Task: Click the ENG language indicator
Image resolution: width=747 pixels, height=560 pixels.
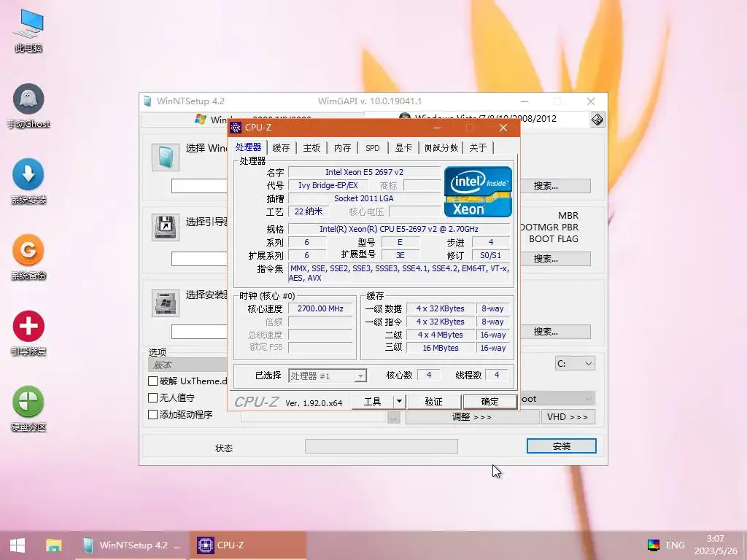Action: [x=675, y=545]
